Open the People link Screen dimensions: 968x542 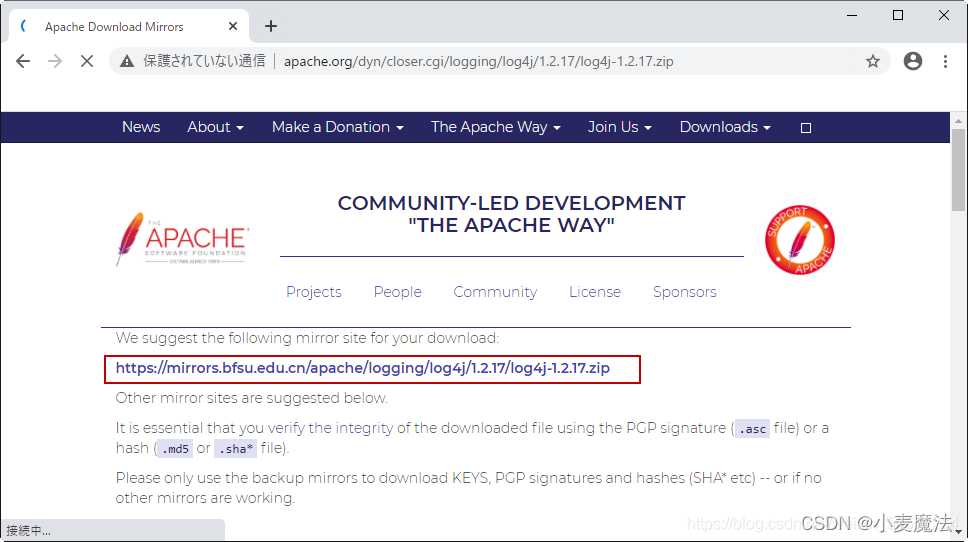[x=398, y=292]
